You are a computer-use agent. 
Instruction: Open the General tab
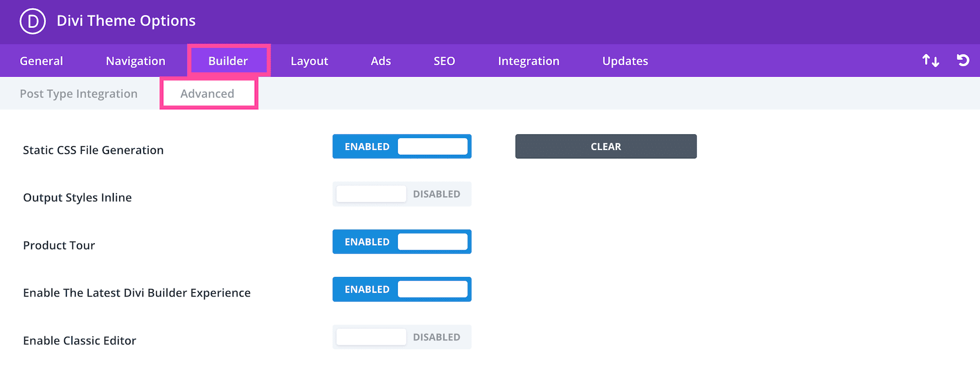point(41,61)
